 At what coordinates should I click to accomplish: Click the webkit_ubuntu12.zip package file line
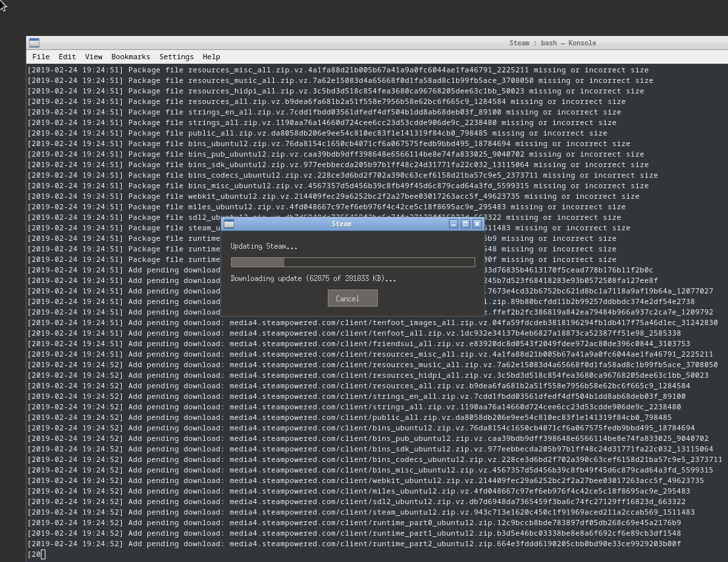tap(333, 197)
